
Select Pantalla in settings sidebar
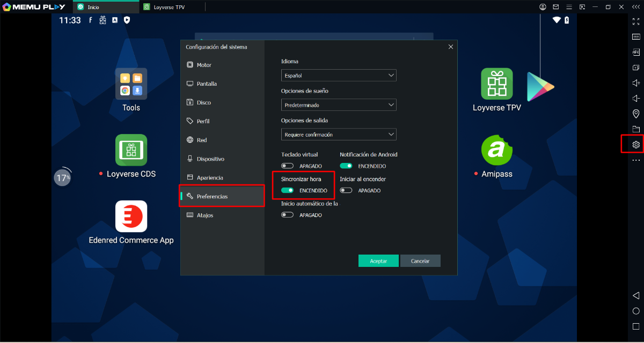(x=207, y=84)
